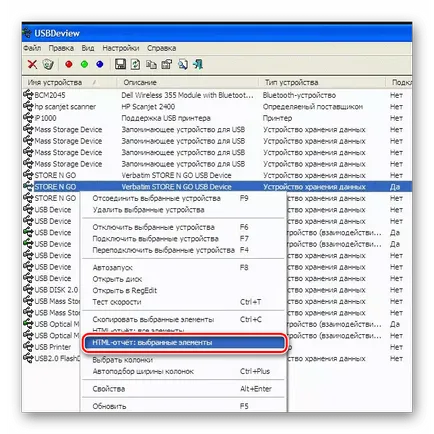Click the exit toolbar icon

point(198,64)
